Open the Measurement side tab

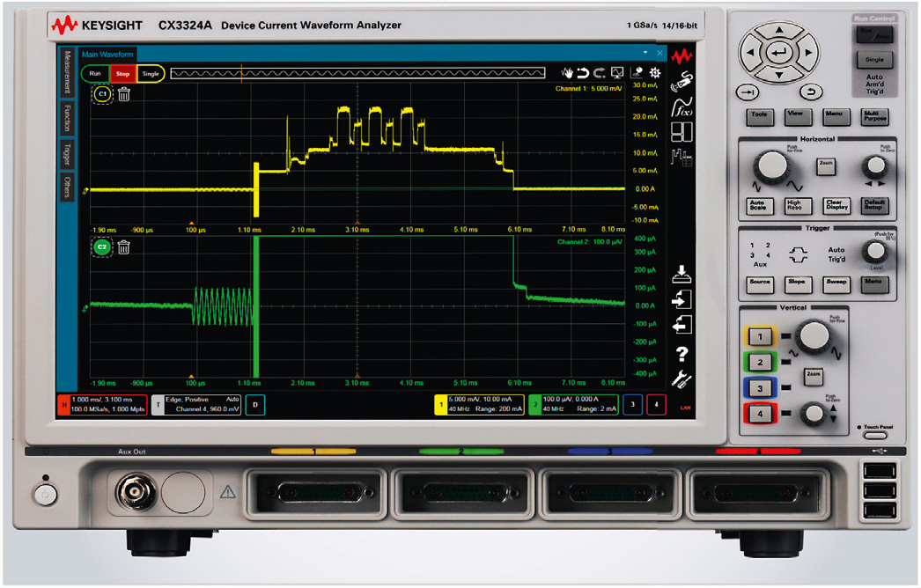click(67, 72)
